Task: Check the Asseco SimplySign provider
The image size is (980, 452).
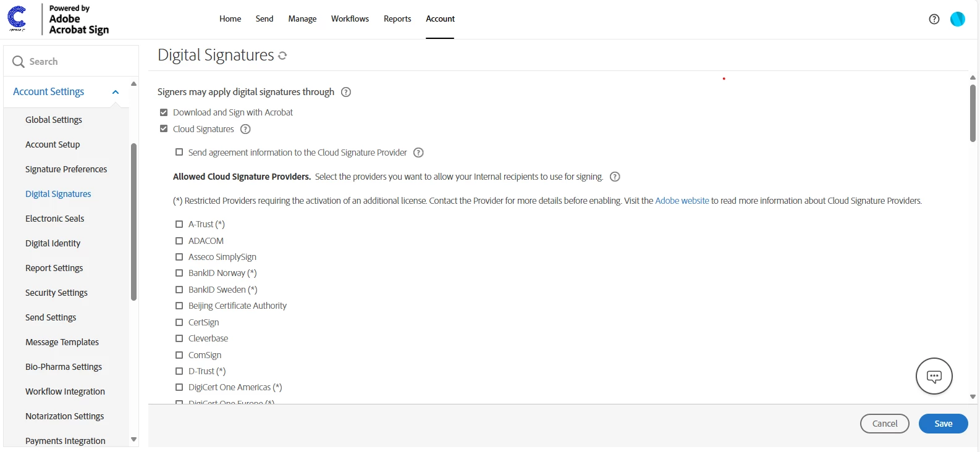Action: point(179,257)
